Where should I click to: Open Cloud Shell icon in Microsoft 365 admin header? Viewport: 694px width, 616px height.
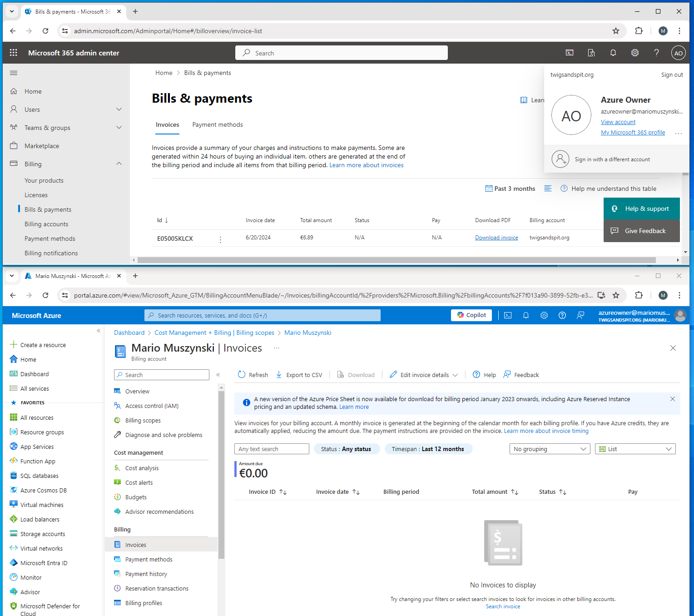pyautogui.click(x=570, y=53)
